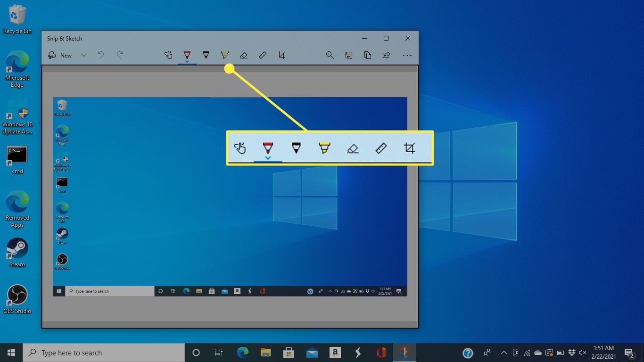644x362 pixels.
Task: Pick the yellow Highlighter tool
Action: pos(225,55)
